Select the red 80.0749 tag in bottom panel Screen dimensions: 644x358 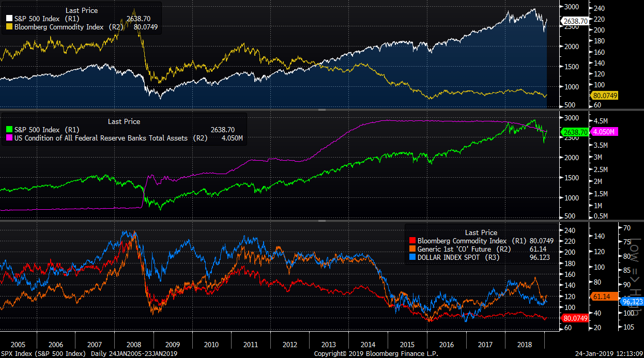click(574, 318)
